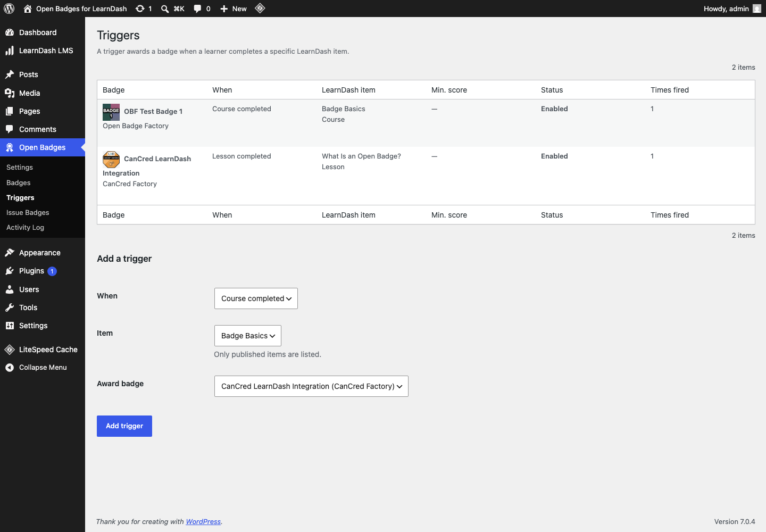Click the CanCred LearnDash Integration badge thumbnail
Image resolution: width=766 pixels, height=532 pixels.
click(111, 160)
